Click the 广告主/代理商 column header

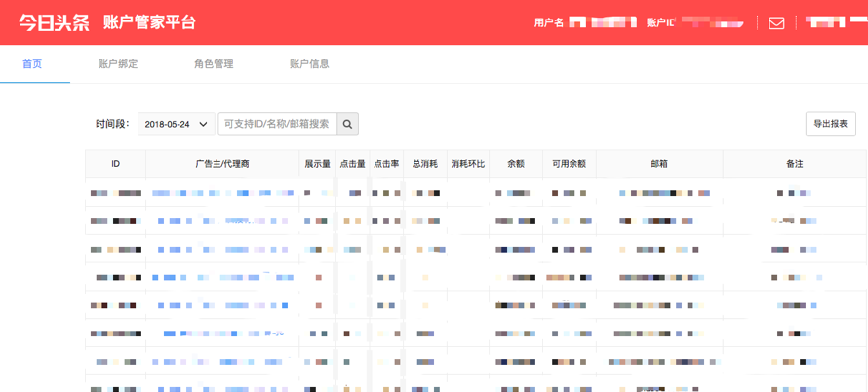coord(222,164)
